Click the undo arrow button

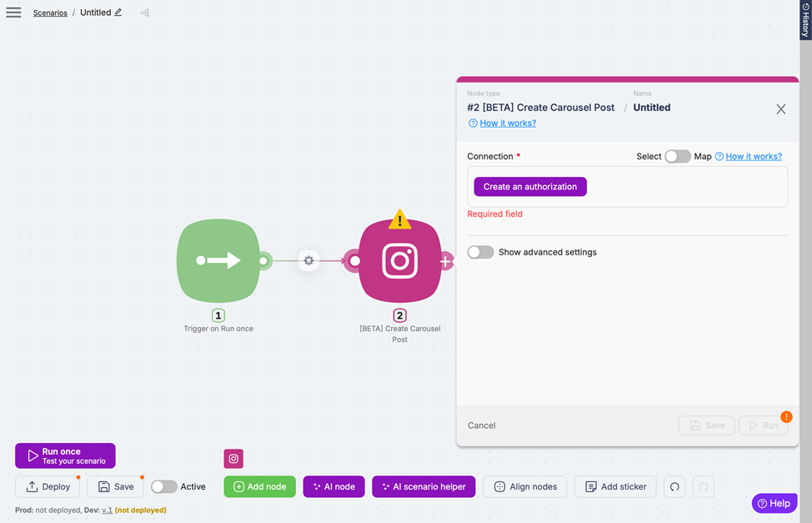point(674,487)
